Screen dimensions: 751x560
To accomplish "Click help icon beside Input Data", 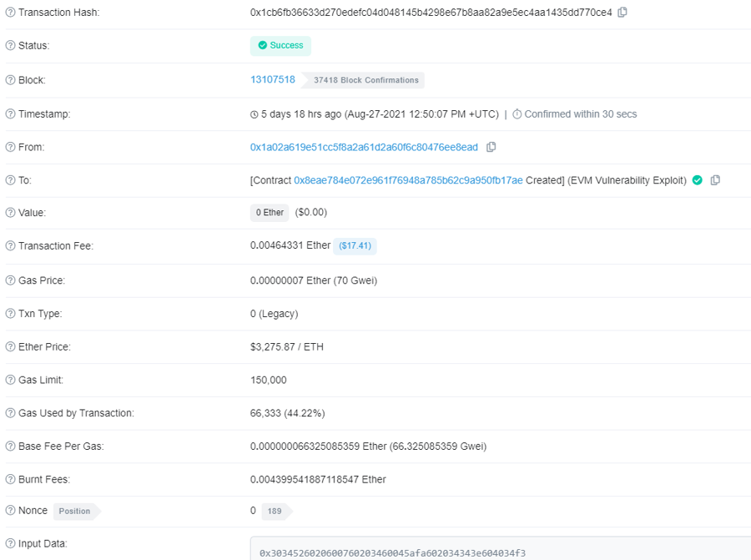I will point(11,543).
